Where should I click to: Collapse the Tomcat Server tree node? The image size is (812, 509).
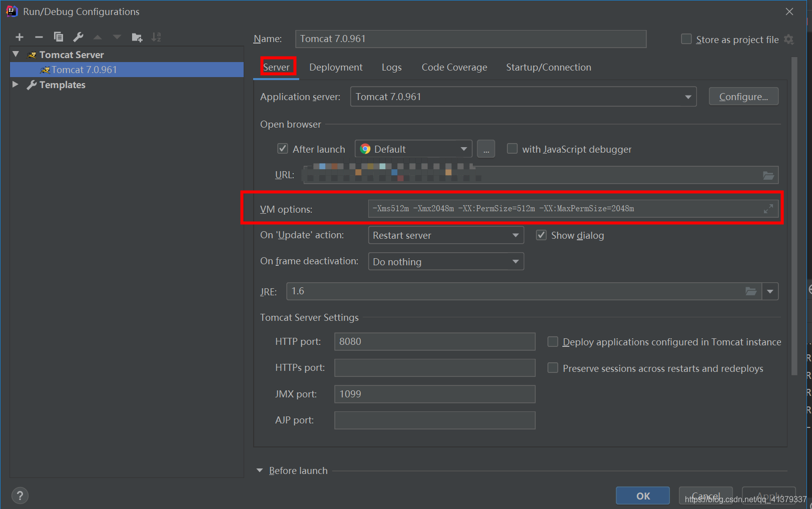16,54
